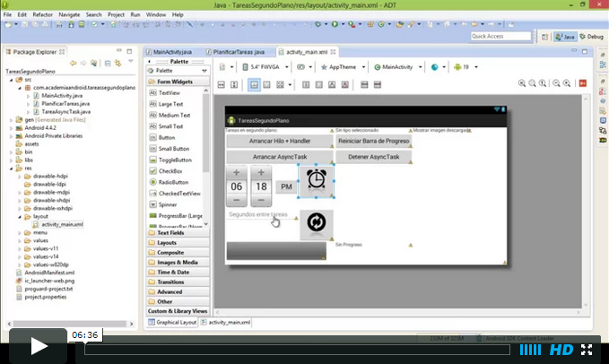This screenshot has height=364, width=609.
Task: Switch to MainActivity.java editor tab
Action: [169, 52]
